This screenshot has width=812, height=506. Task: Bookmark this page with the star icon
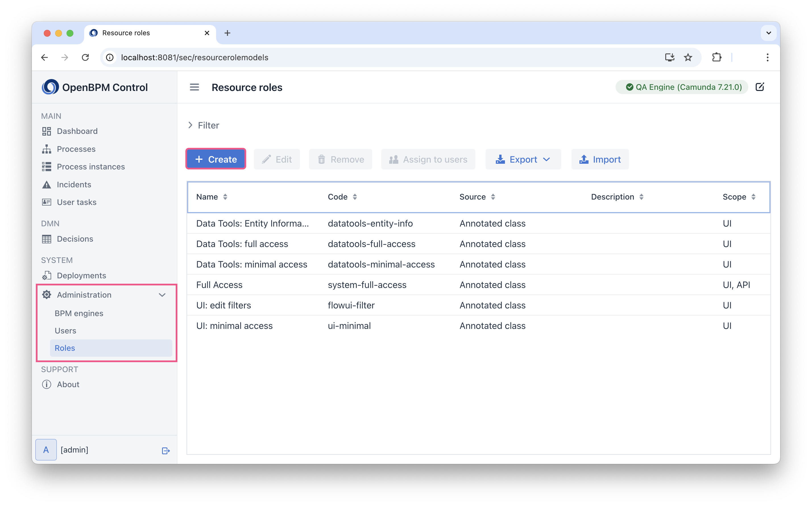(x=688, y=57)
